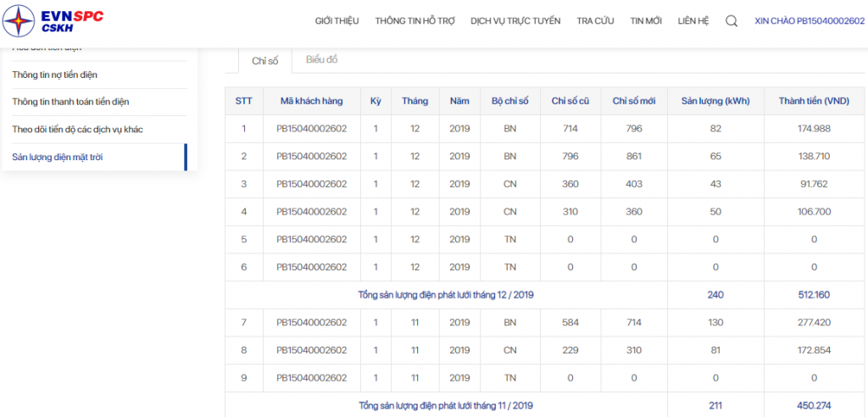The height and width of the screenshot is (417, 868).
Task: Select Sản lượng điện mặt trời sidebar item
Action: click(57, 157)
